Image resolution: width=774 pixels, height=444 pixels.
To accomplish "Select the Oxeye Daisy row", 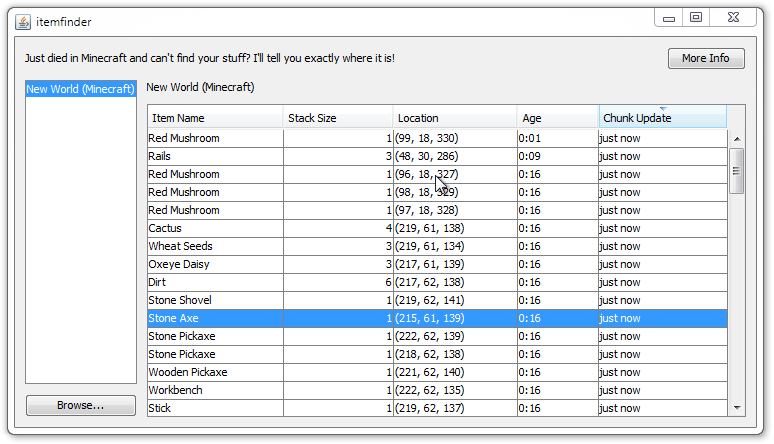I will (437, 264).
